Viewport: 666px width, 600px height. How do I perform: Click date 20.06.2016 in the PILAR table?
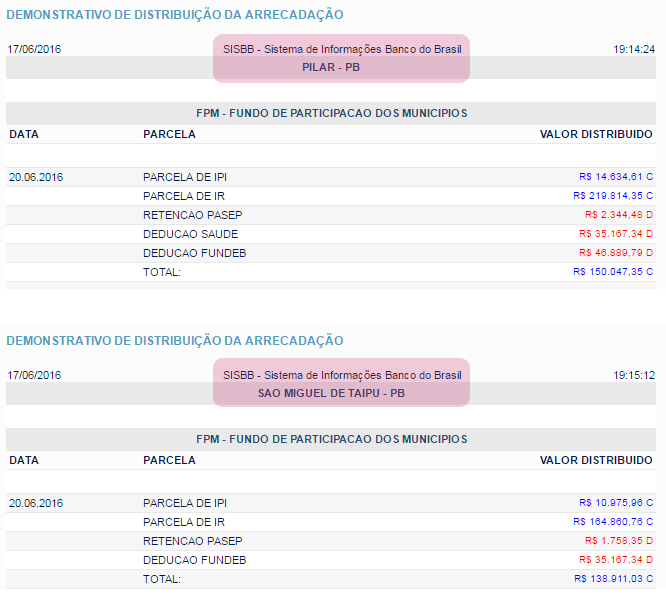pyautogui.click(x=36, y=177)
